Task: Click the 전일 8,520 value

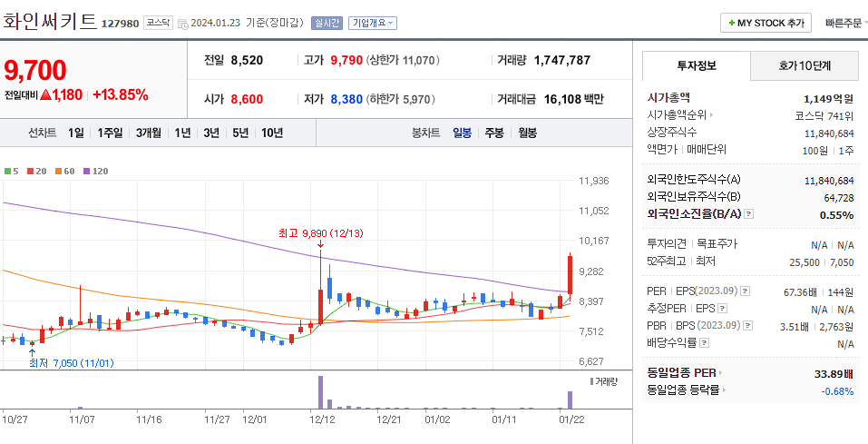Action: coord(247,61)
